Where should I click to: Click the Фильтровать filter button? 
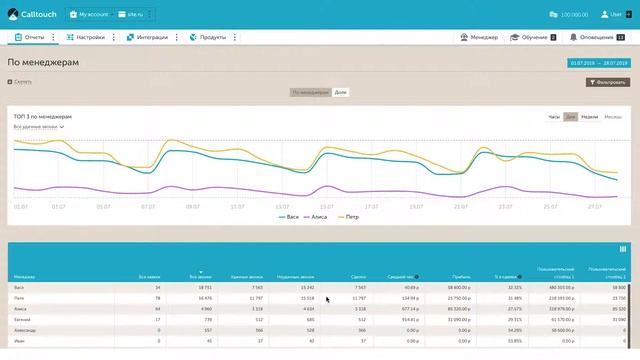pyautogui.click(x=608, y=82)
